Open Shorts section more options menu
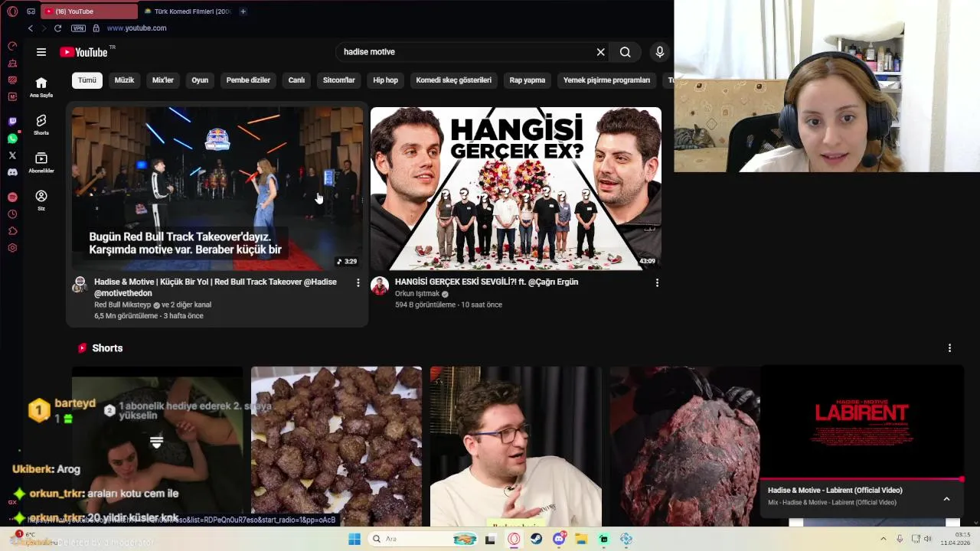Viewport: 980px width, 551px height. 949,348
